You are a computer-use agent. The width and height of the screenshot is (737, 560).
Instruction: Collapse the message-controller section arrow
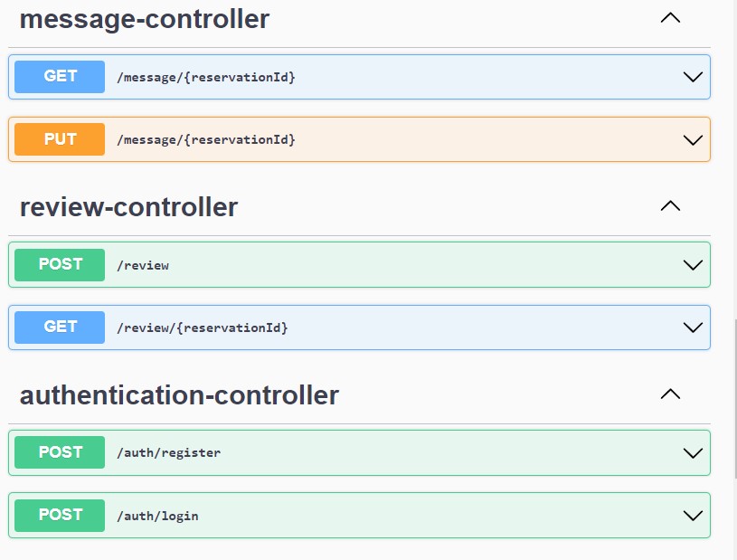pyautogui.click(x=670, y=18)
